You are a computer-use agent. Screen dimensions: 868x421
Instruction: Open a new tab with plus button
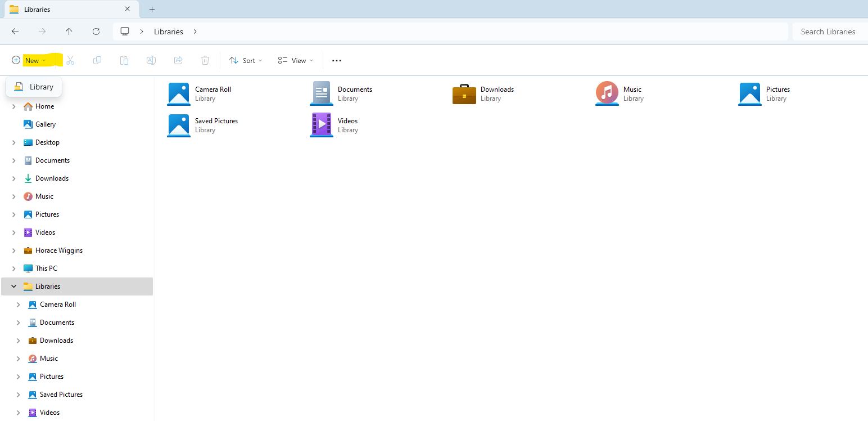(152, 9)
